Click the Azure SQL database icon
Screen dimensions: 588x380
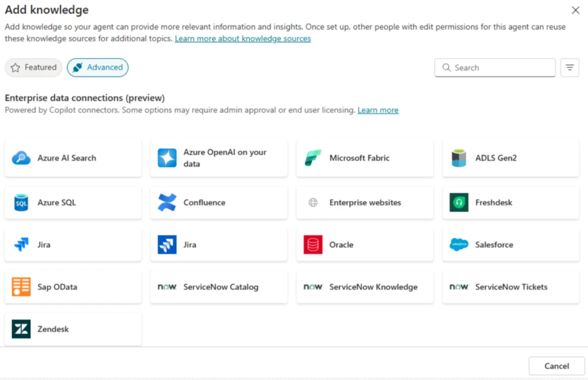(x=22, y=203)
